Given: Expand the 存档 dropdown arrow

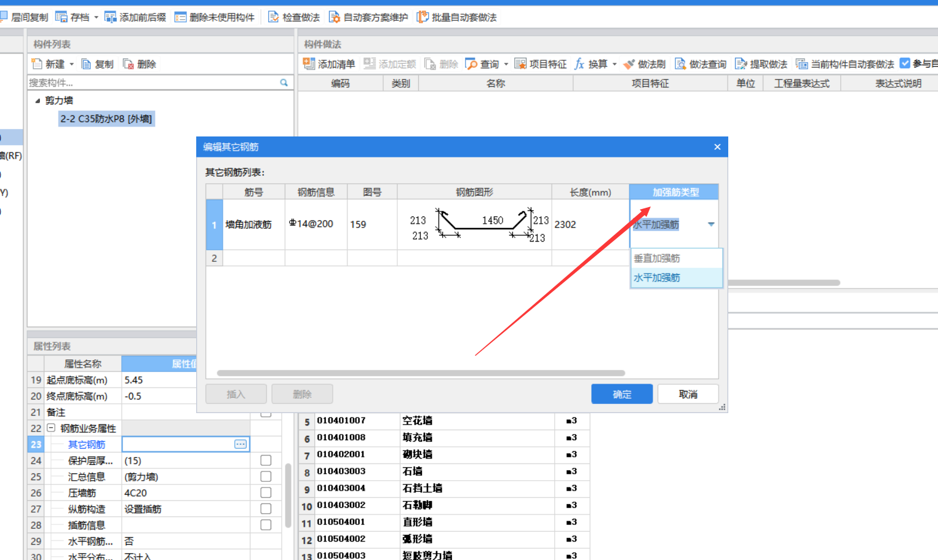Looking at the screenshot, I should [96, 17].
